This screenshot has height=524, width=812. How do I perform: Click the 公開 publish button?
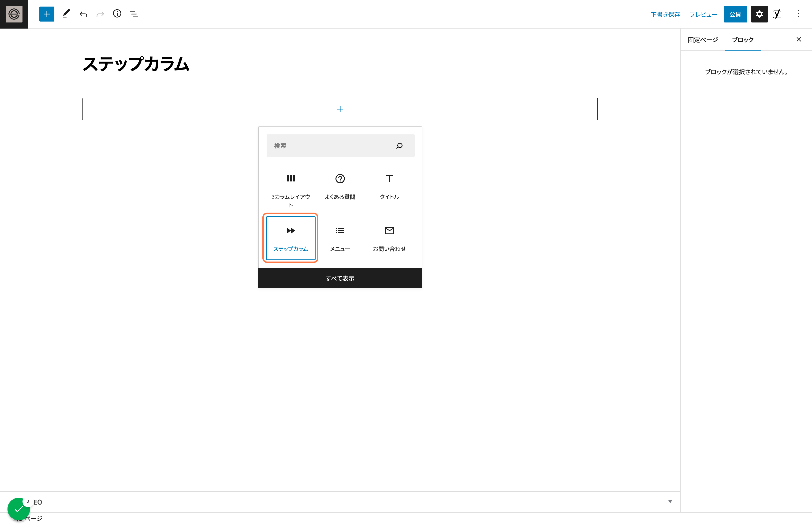(x=735, y=14)
